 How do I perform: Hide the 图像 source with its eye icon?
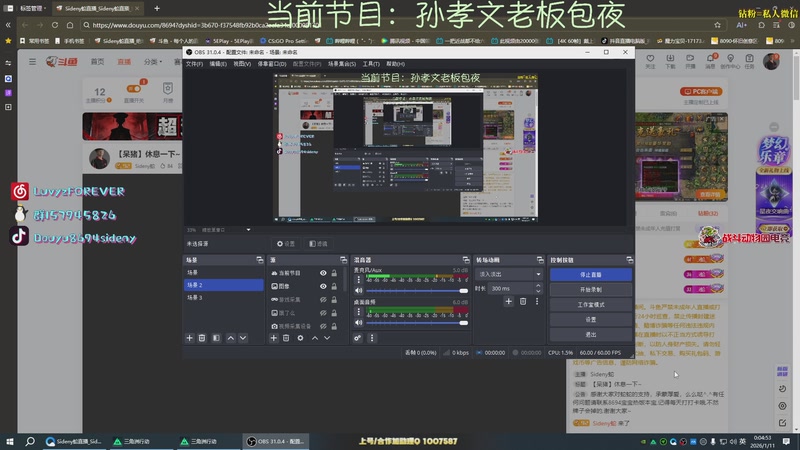coord(323,286)
